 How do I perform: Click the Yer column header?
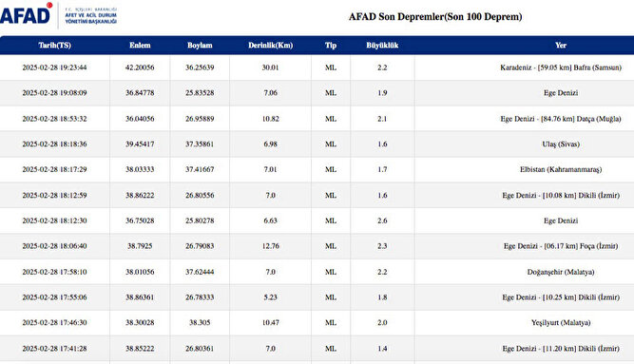(x=561, y=46)
